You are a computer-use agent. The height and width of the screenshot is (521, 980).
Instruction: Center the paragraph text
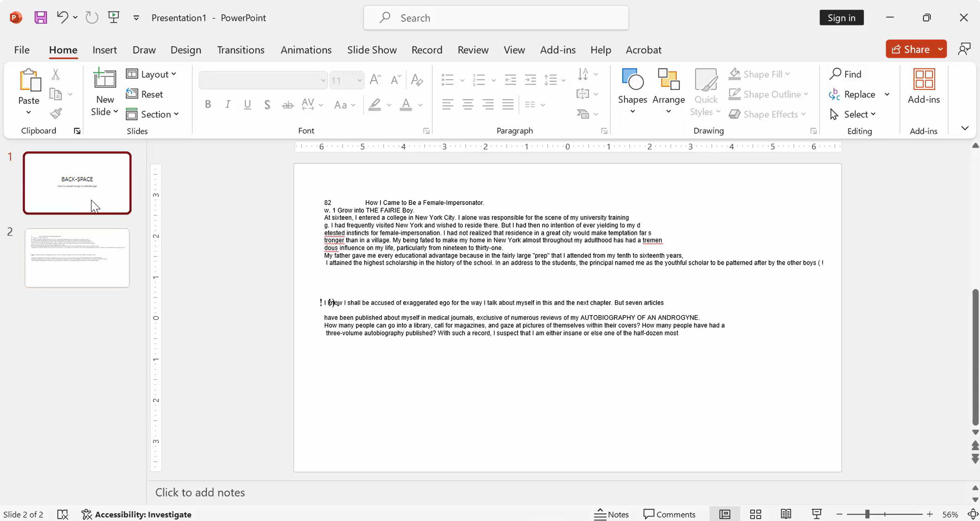point(468,105)
